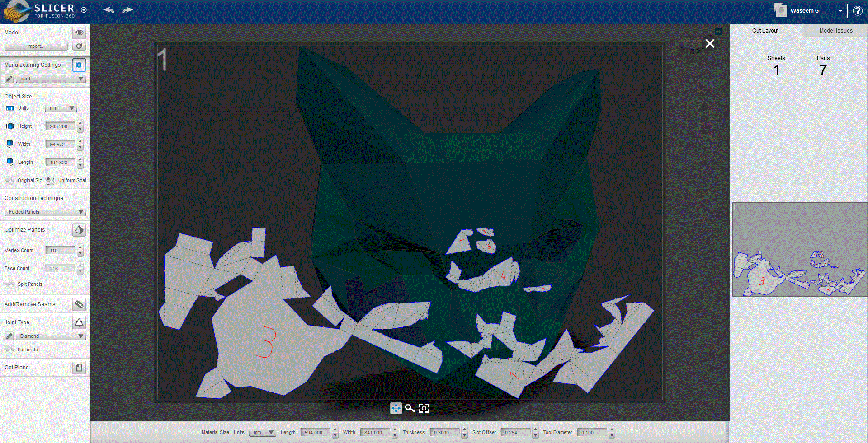Open the card material dropdown

click(50, 79)
